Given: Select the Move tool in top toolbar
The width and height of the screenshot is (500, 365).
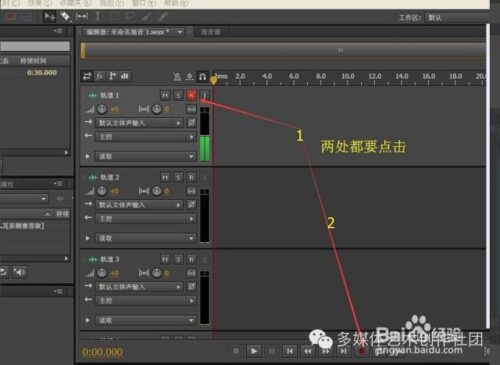Looking at the screenshot, I should (x=50, y=17).
